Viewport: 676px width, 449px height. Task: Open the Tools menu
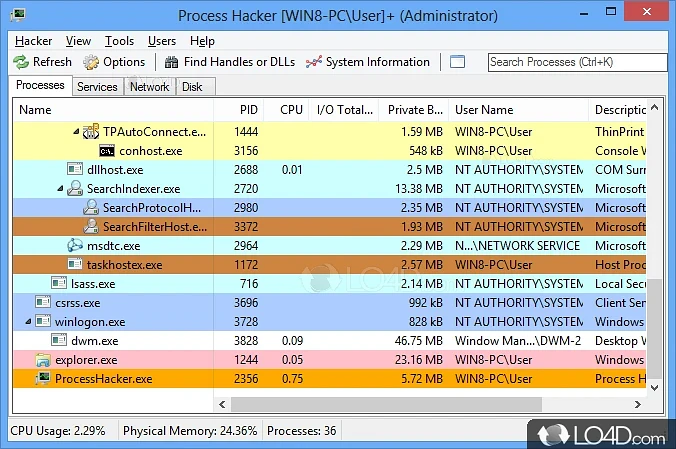pyautogui.click(x=119, y=41)
